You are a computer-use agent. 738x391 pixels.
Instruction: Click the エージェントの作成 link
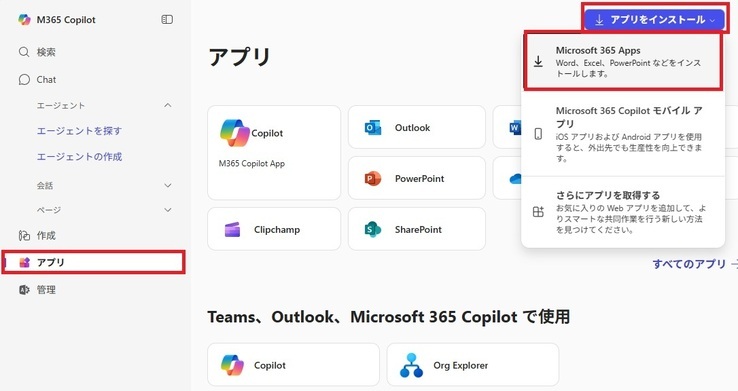[79, 157]
